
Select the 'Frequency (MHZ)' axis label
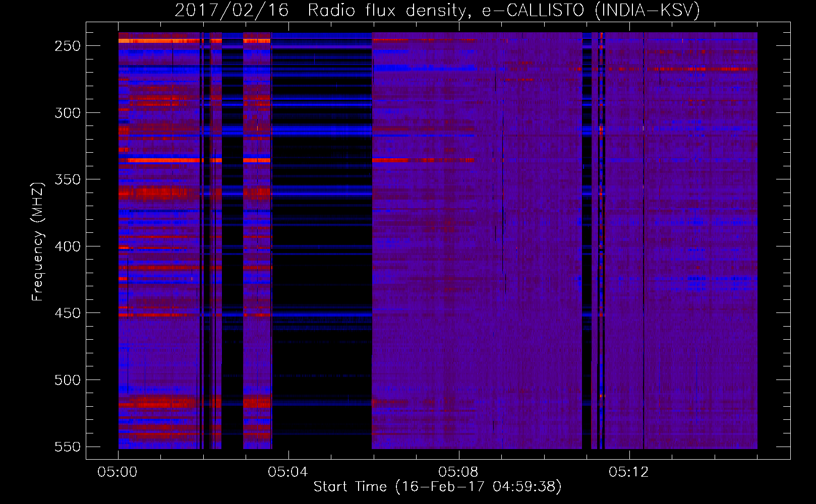pos(37,241)
